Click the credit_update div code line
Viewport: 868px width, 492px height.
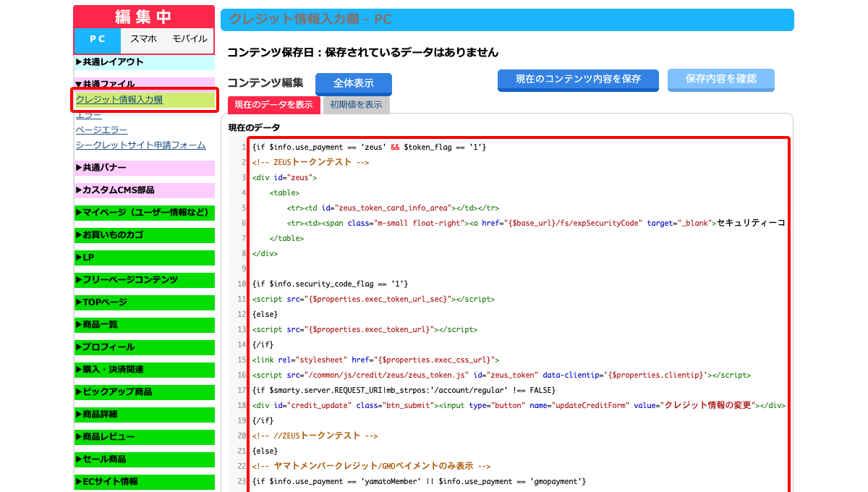[x=518, y=405]
